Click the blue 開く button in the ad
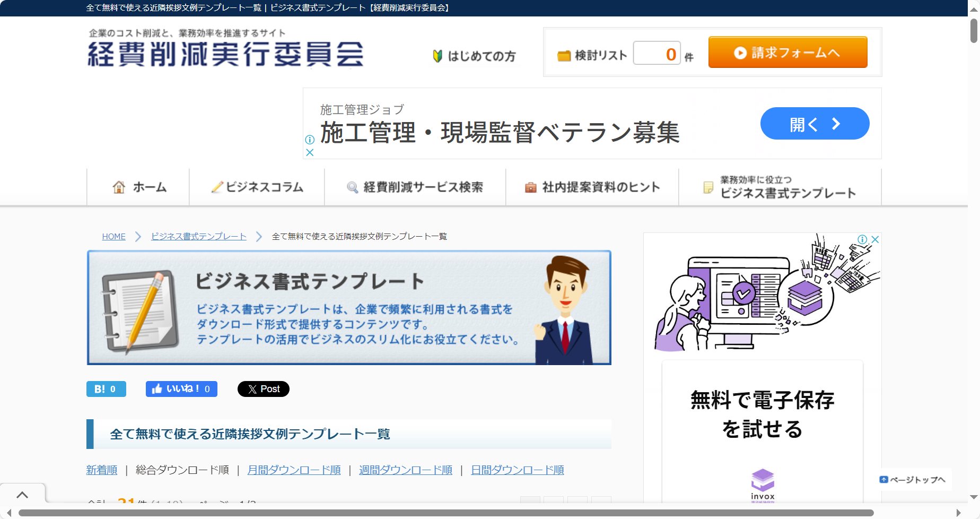 point(814,124)
